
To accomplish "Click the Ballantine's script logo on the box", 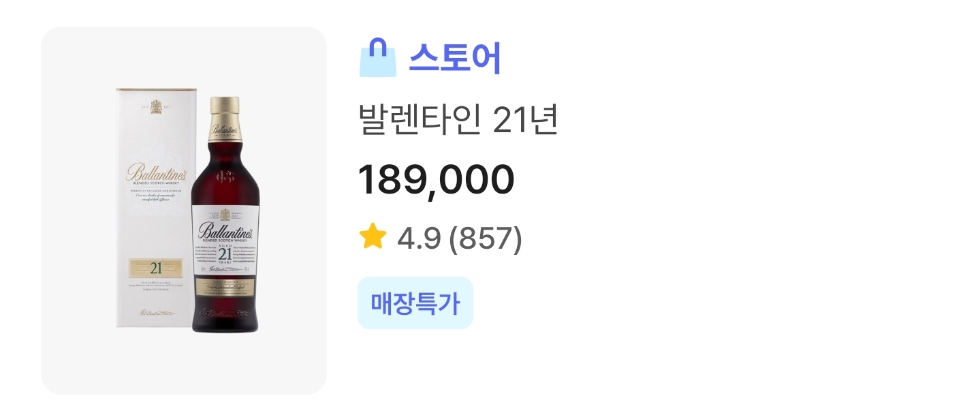I will click(156, 173).
